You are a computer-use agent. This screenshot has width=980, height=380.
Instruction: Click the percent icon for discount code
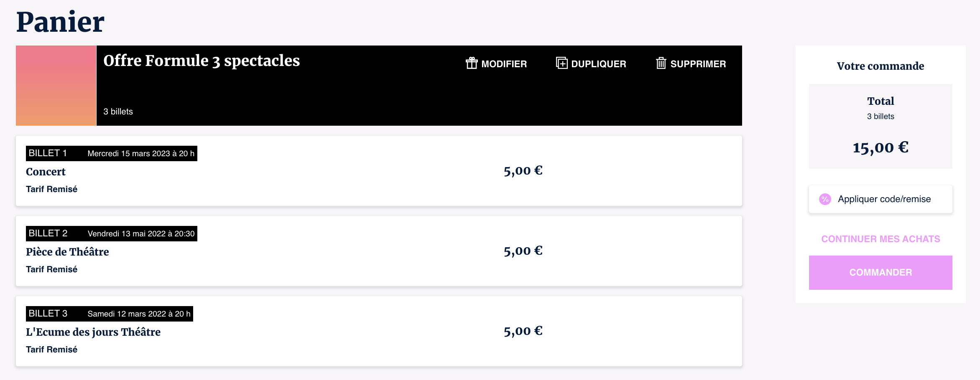click(x=825, y=199)
